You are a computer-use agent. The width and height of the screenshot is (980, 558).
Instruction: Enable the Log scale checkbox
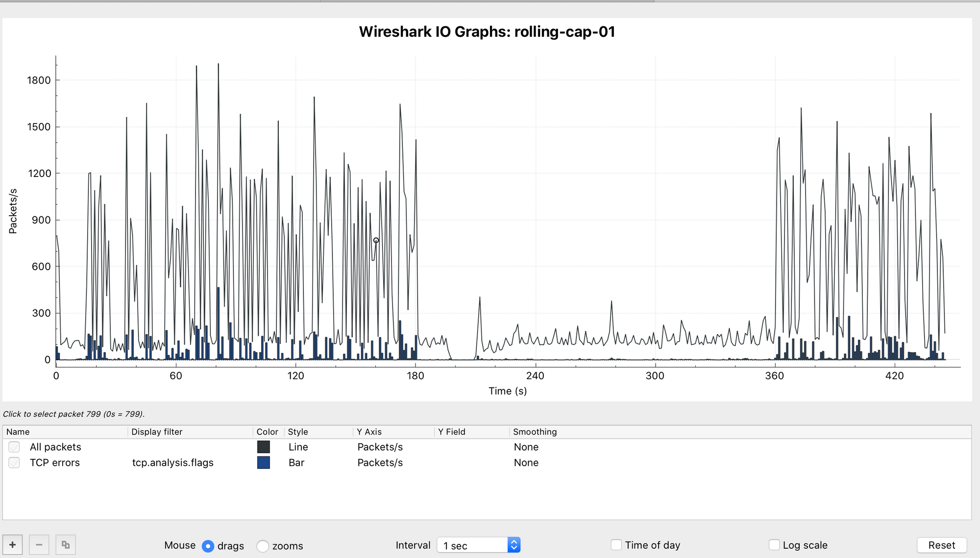pyautogui.click(x=774, y=545)
